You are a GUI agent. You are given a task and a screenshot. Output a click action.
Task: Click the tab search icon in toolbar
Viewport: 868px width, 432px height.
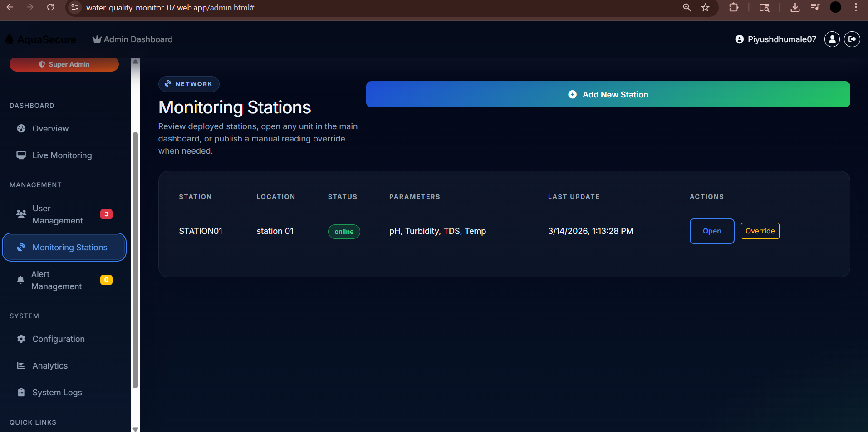[x=764, y=7]
